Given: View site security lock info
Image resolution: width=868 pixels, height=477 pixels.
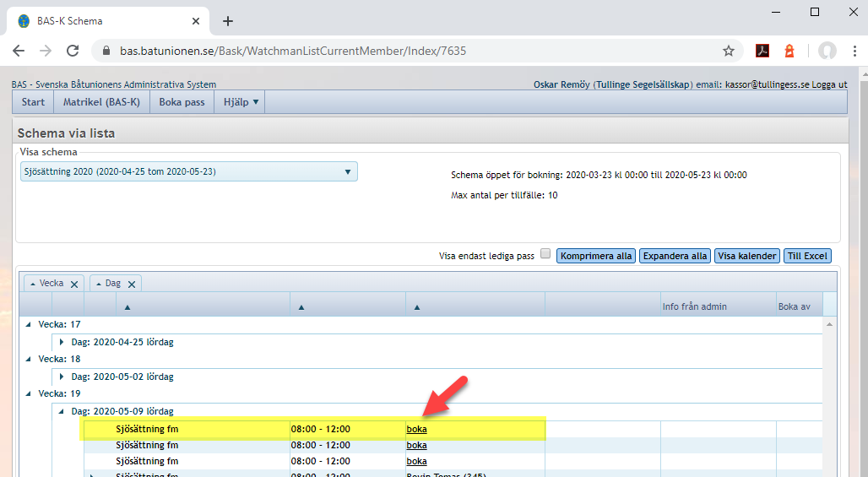Looking at the screenshot, I should [107, 51].
